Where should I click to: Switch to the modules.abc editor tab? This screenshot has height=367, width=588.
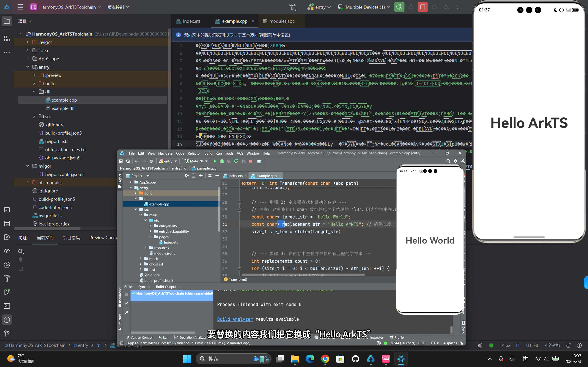(x=281, y=21)
